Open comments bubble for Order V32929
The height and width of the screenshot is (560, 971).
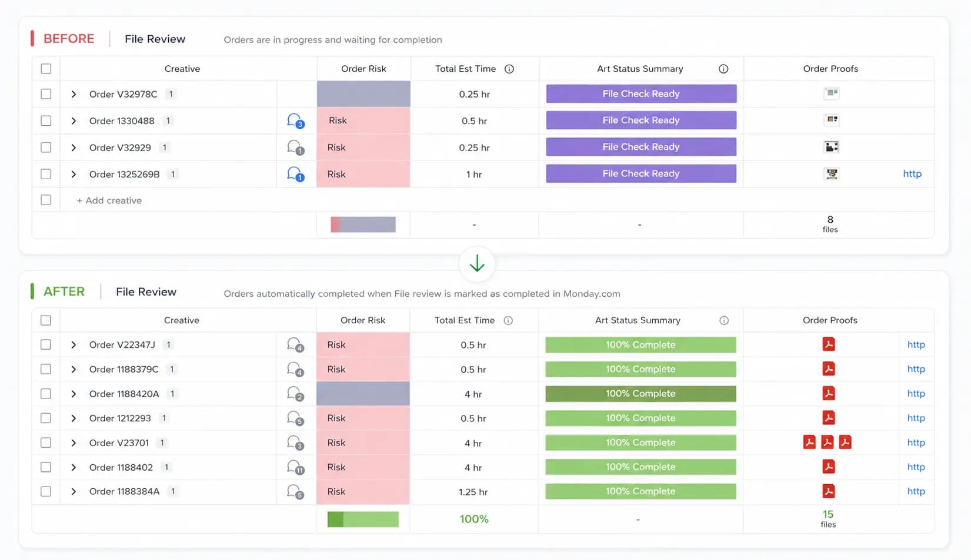(x=295, y=147)
